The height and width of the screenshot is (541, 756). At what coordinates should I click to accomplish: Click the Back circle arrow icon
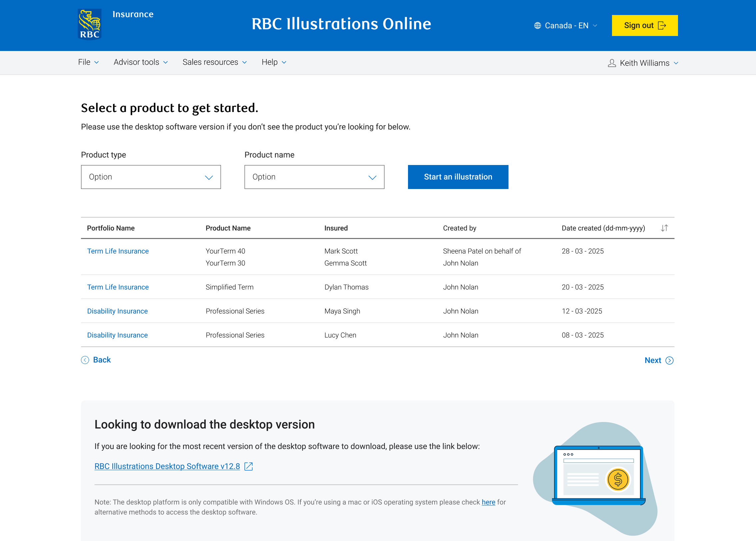[x=85, y=360]
